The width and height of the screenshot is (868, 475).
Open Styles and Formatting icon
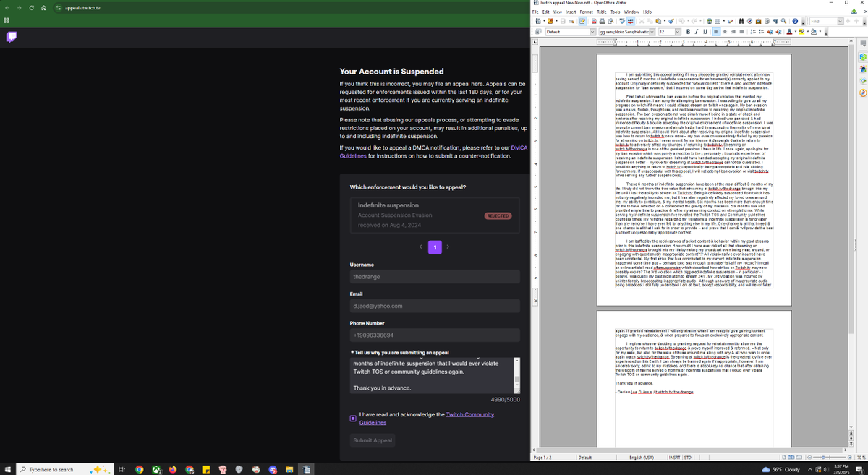tap(538, 32)
